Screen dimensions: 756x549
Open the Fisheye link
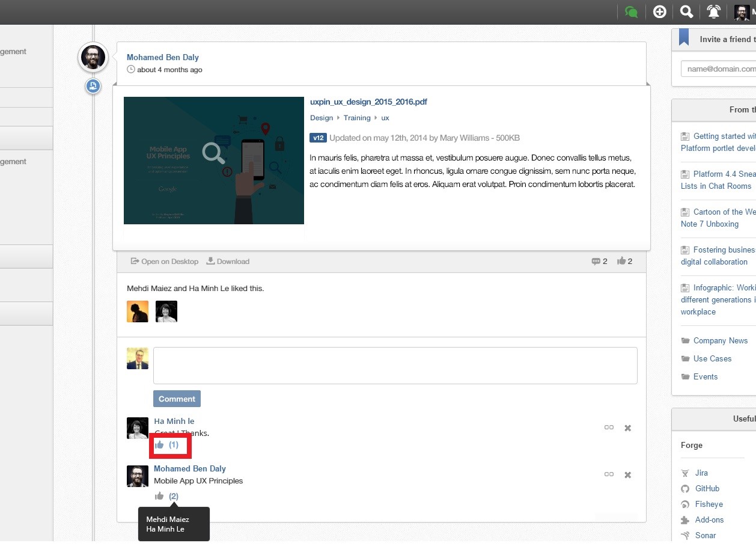point(709,504)
